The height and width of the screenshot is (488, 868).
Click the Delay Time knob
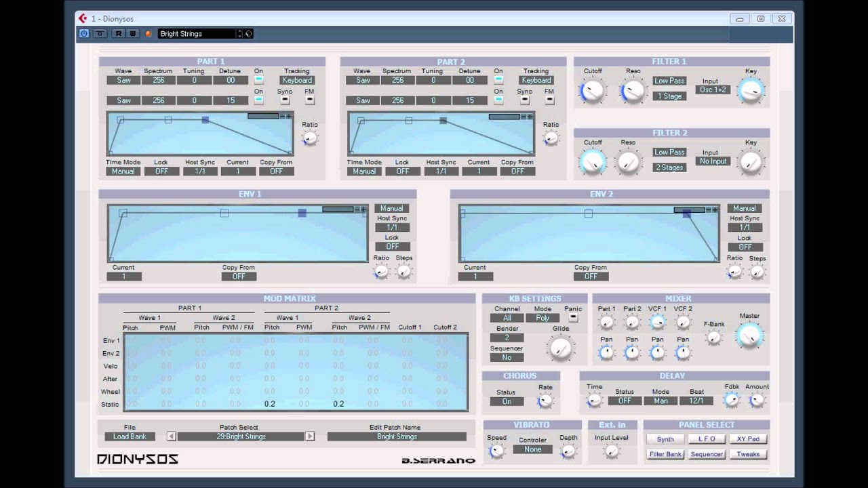pos(594,400)
